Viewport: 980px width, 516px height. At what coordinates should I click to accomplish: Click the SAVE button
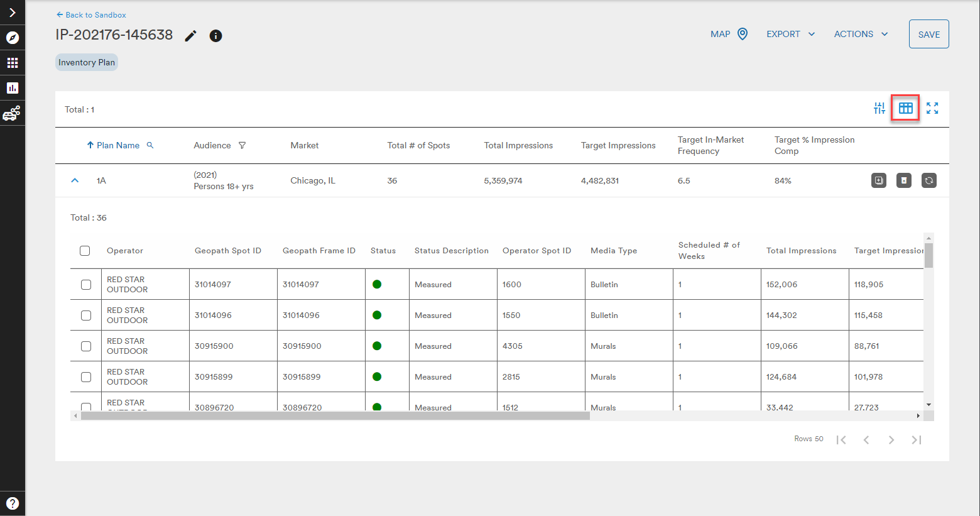[928, 34]
